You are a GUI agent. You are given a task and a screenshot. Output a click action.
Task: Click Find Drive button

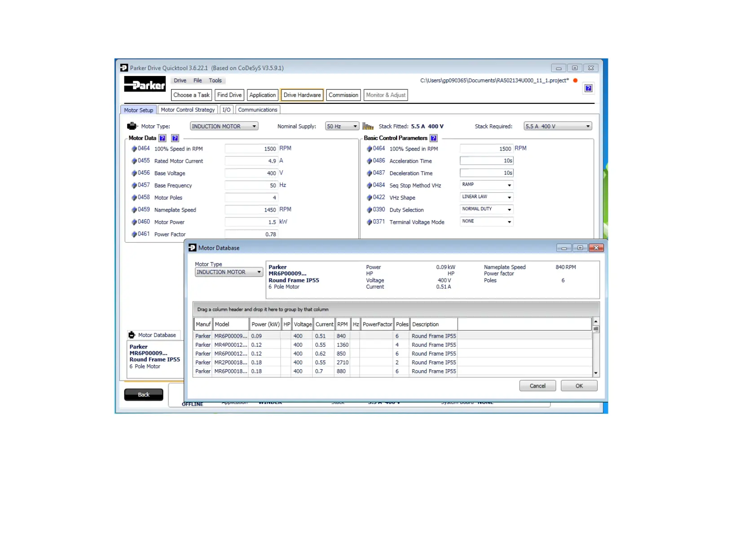(229, 95)
